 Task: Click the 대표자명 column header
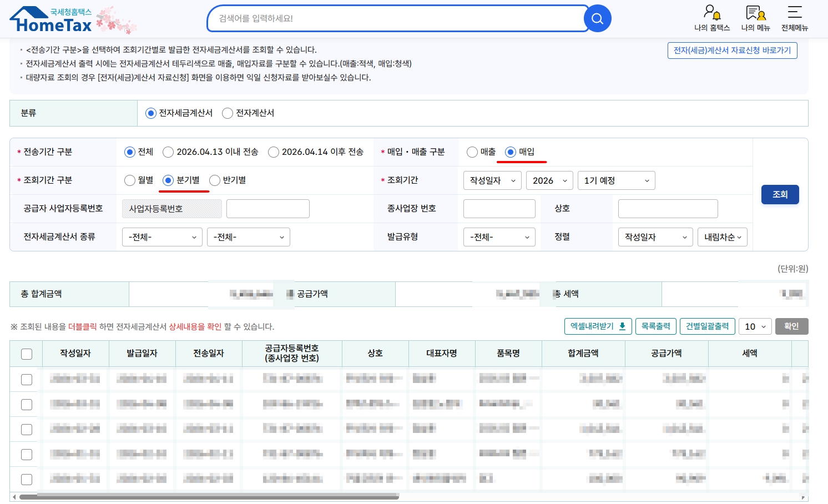442,354
